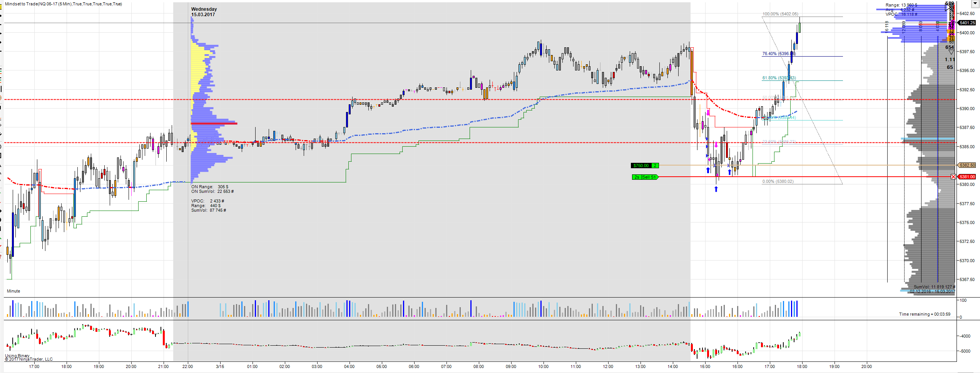Select the ON SumVol 22 553 # readout
The image size is (980, 373).
pos(212,191)
